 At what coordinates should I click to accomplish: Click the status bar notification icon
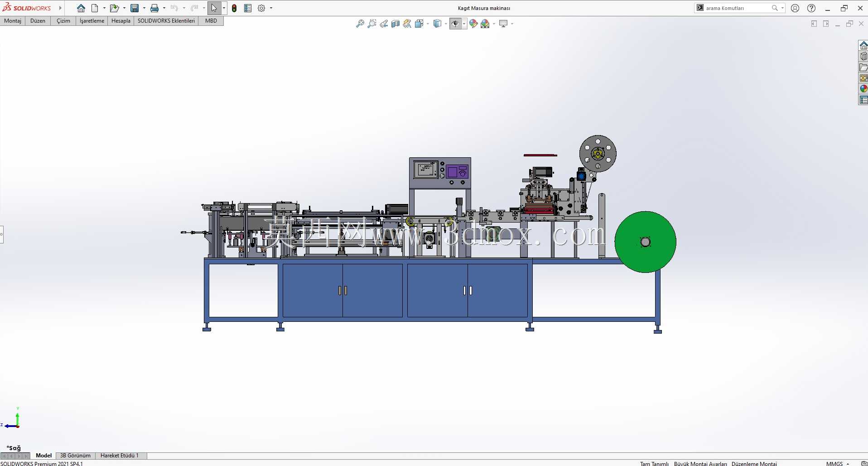(x=863, y=463)
